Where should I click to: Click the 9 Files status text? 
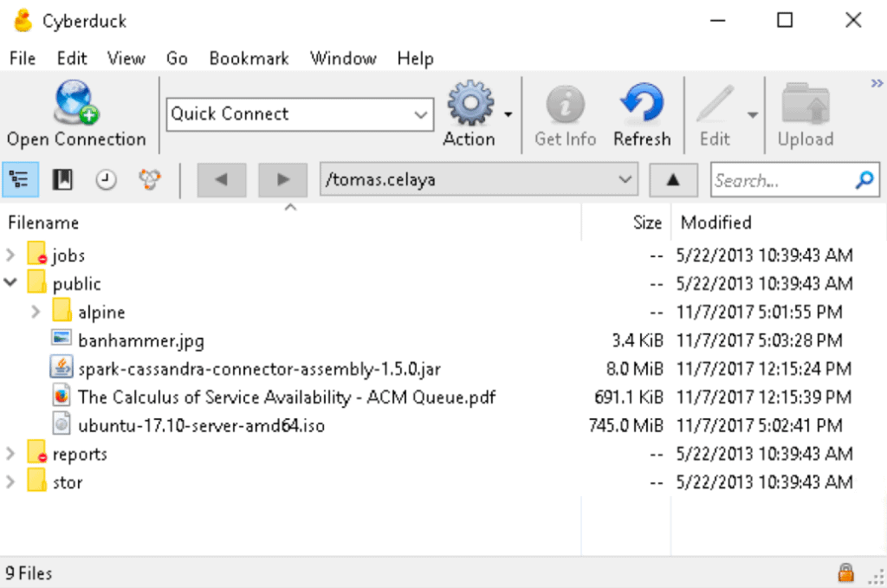(29, 573)
